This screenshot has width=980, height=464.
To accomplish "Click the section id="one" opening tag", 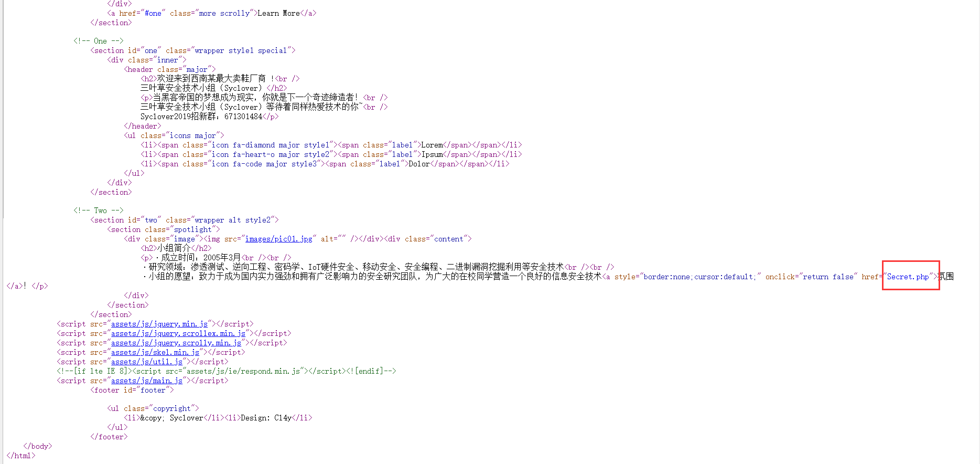I will click(x=193, y=50).
